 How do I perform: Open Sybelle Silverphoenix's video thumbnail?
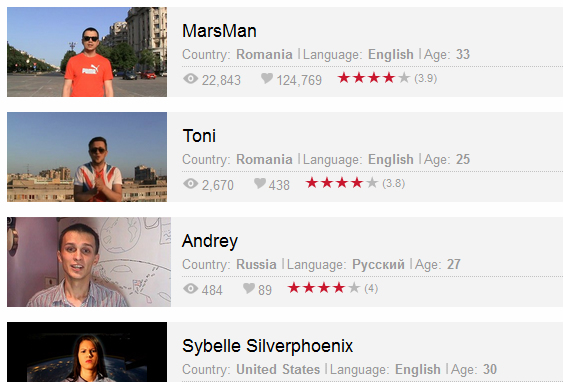pyautogui.click(x=87, y=352)
